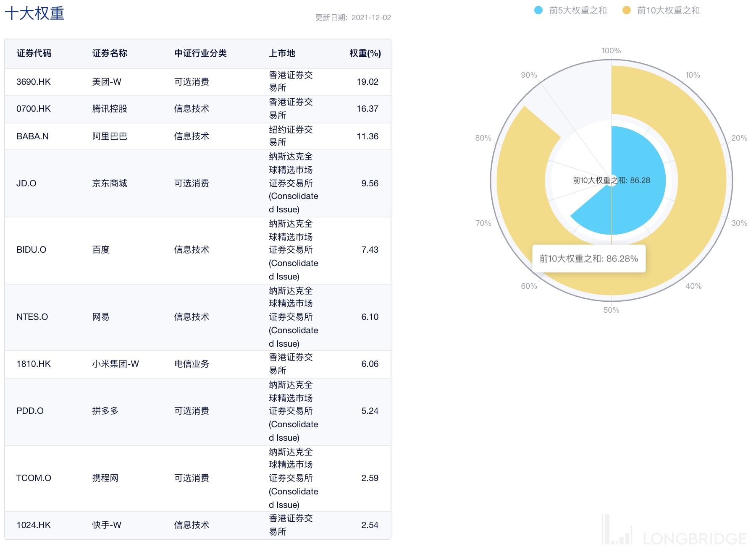
Task: Click the 中证行业分类 column header
Action: click(x=200, y=53)
